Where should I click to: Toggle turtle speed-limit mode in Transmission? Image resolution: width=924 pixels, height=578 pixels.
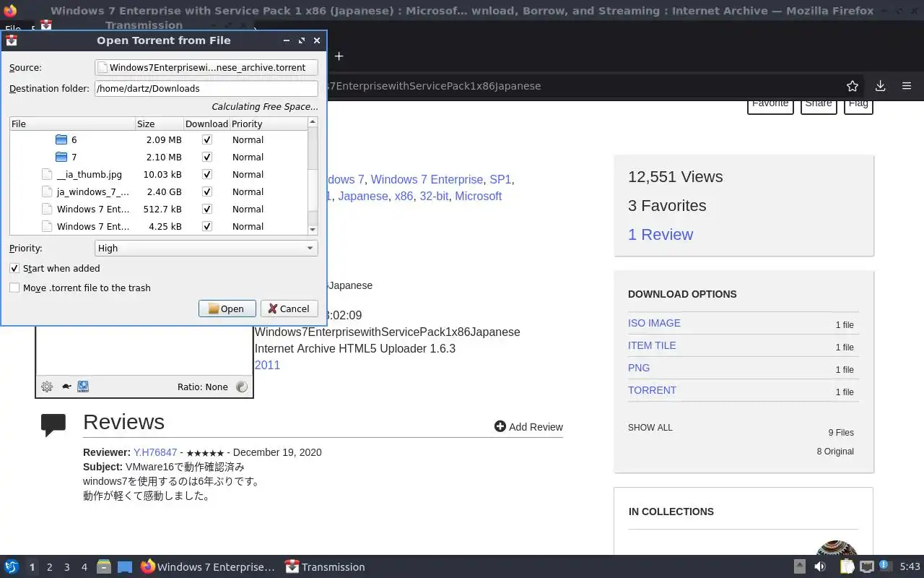tap(66, 387)
